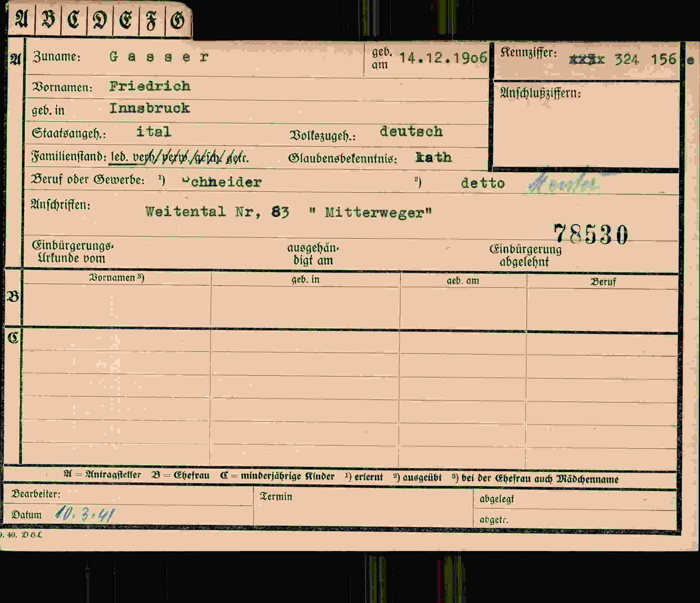700x603 pixels.
Task: Click the legend text "A = Antragsteller"
Action: (102, 474)
